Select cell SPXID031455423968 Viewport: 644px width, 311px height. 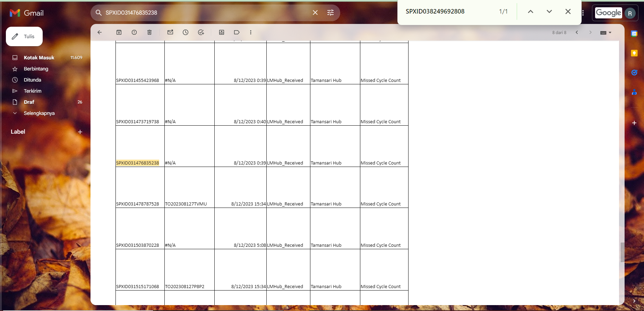[138, 80]
